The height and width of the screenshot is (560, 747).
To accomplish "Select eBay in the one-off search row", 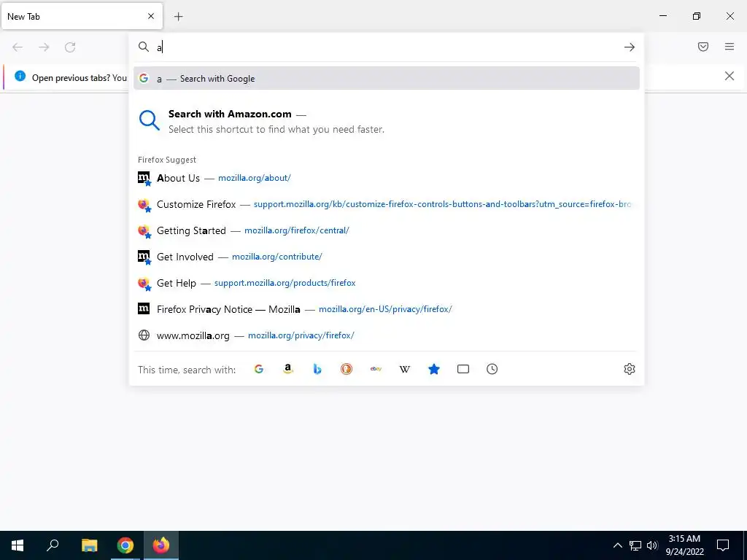I will point(376,369).
